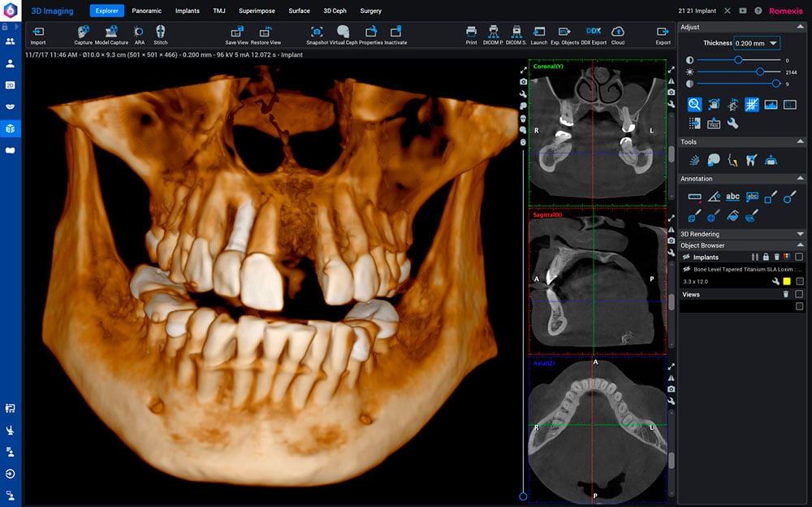Toggle the lock icon on Implants row

(x=766, y=257)
